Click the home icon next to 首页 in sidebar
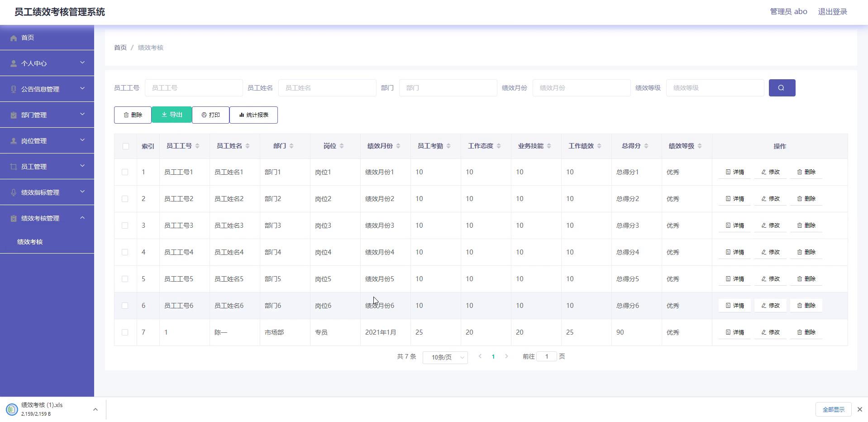Viewport: 868px width, 422px height. click(x=14, y=38)
